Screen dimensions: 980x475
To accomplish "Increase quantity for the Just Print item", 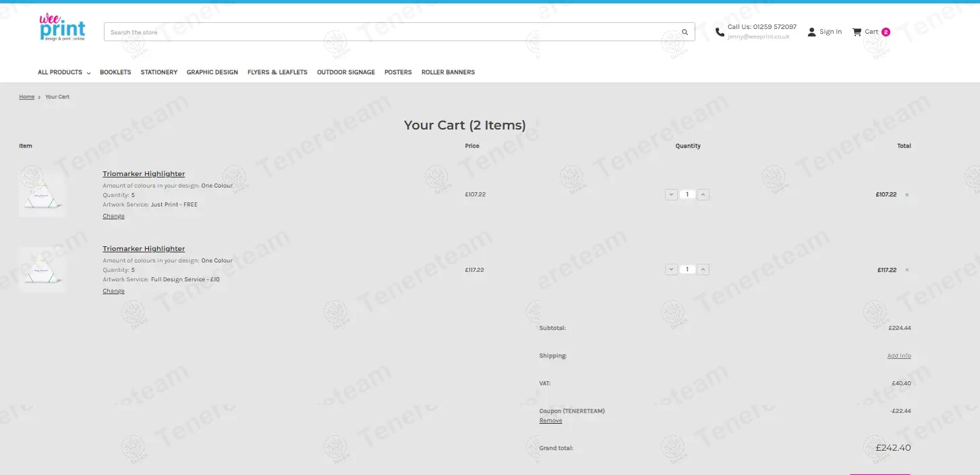I will pyautogui.click(x=703, y=194).
